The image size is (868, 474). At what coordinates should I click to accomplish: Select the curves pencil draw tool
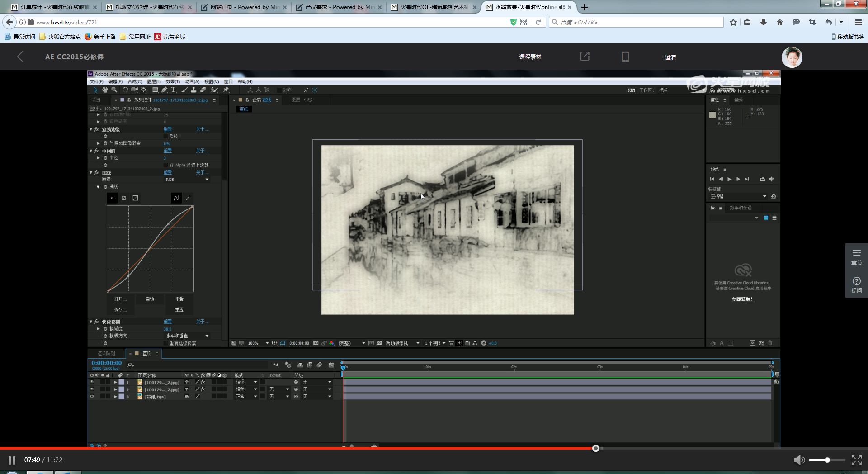point(188,198)
